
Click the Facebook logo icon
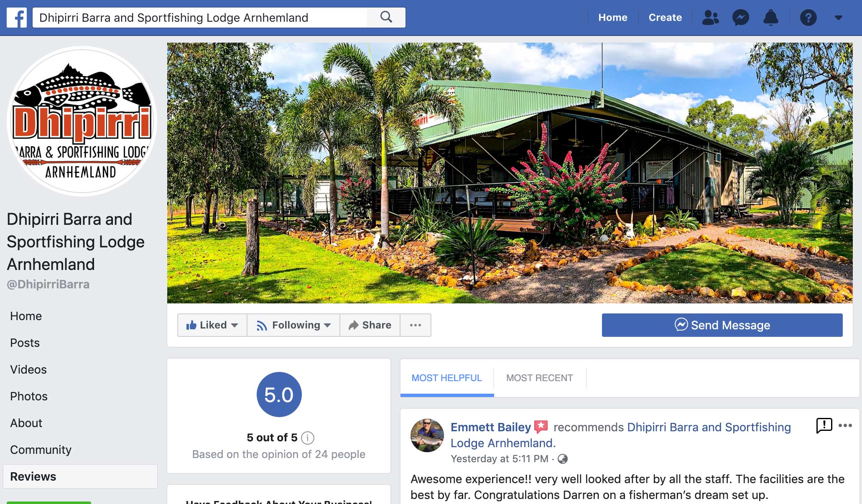pos(17,18)
